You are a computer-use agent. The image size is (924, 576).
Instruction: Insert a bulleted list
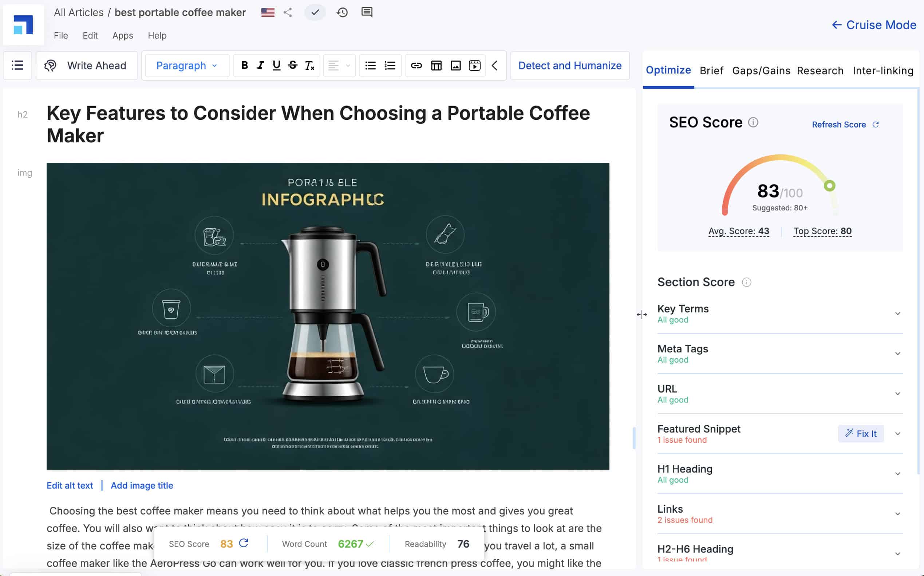370,66
